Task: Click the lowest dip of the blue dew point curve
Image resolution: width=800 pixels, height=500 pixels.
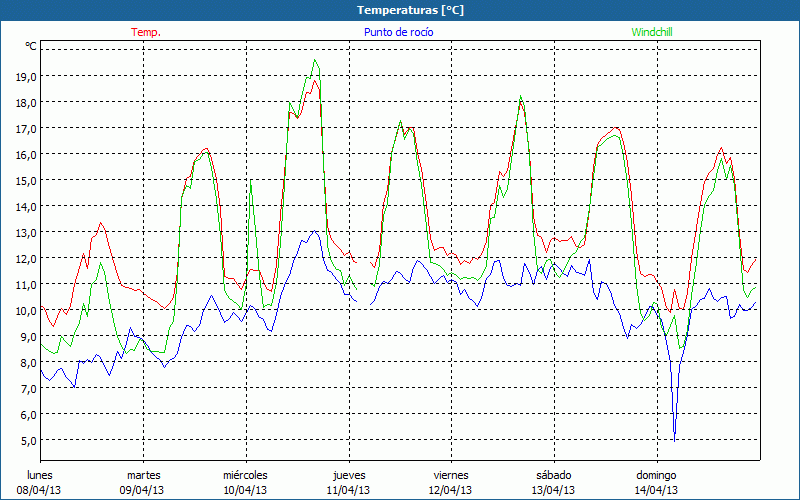Action: click(x=675, y=439)
